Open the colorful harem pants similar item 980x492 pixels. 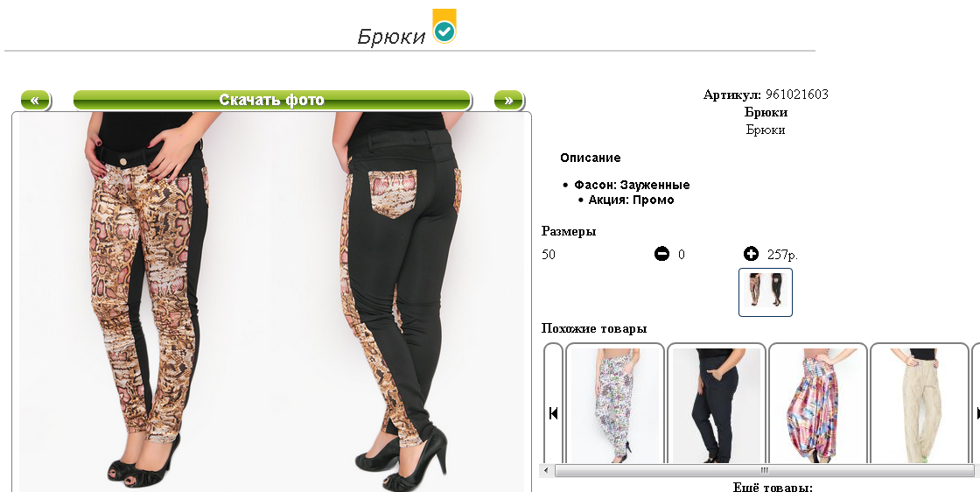point(817,405)
